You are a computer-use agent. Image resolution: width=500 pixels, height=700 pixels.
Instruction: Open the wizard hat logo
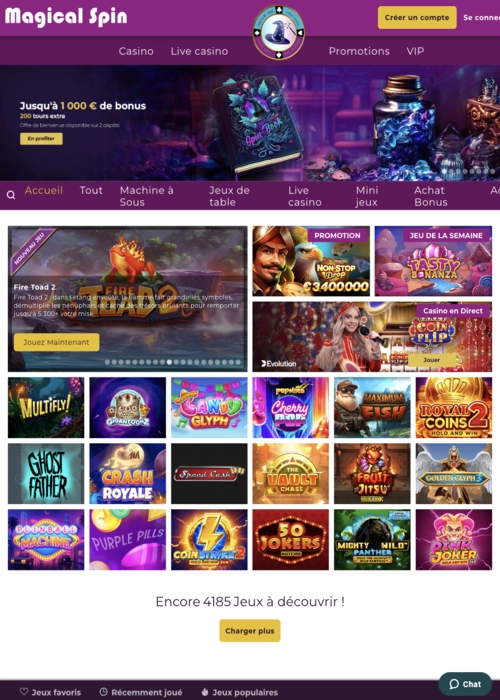pos(279,33)
